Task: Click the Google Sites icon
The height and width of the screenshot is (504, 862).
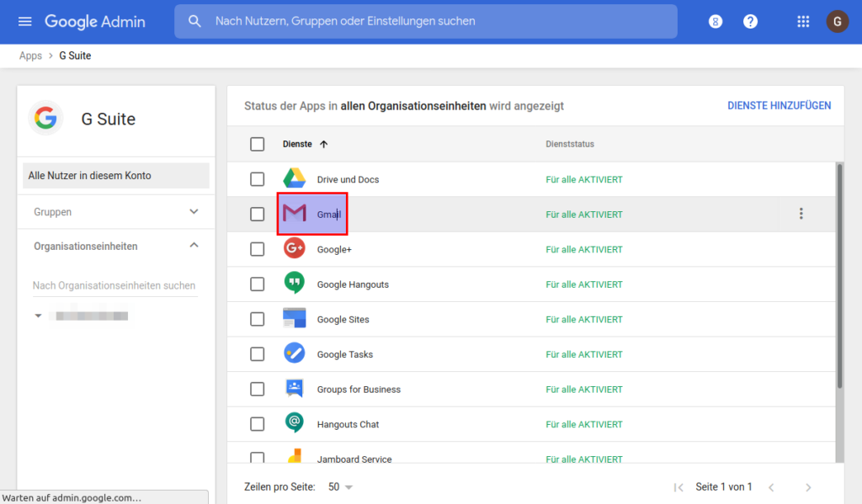Action: [x=294, y=318]
